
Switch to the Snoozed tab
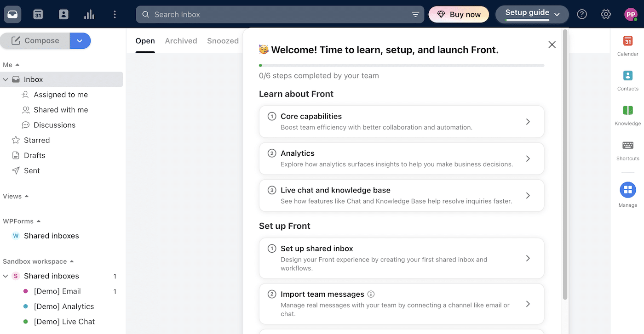point(223,41)
